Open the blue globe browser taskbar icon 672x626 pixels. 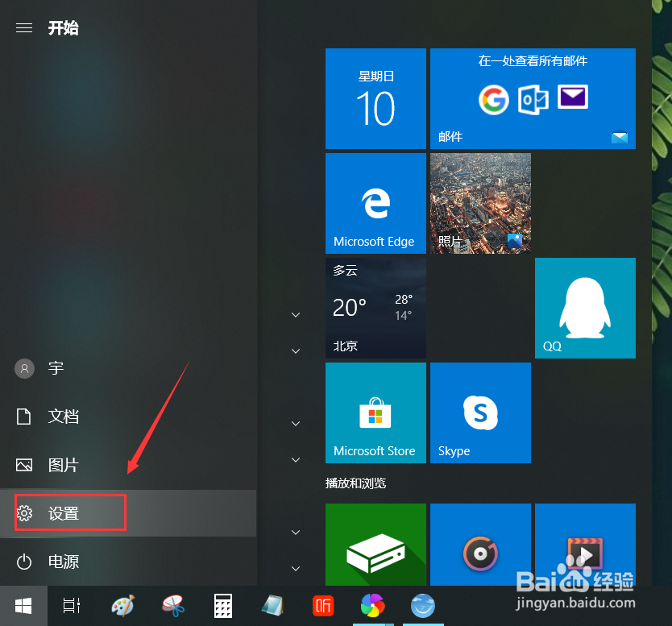(423, 606)
